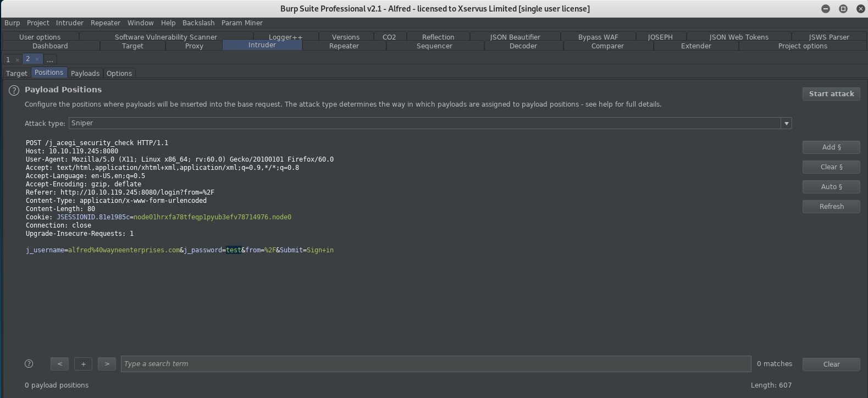
Task: Click the Start attack button
Action: (831, 94)
